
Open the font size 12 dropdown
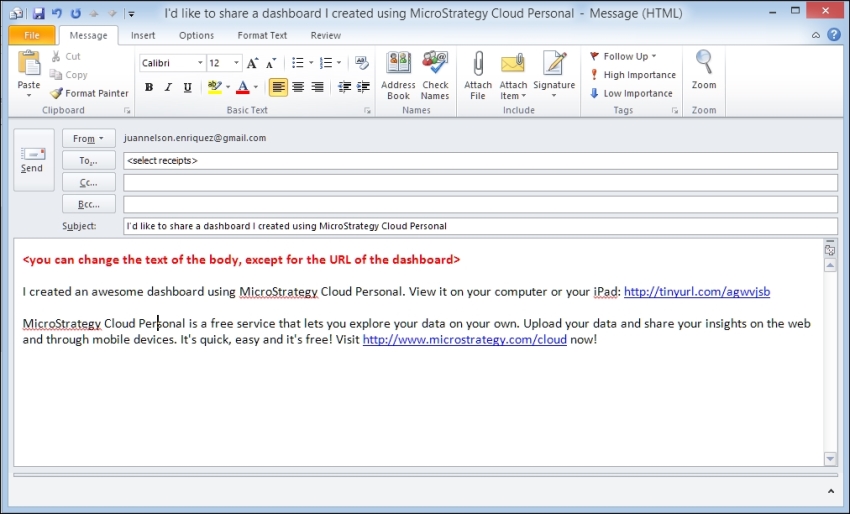(236, 63)
